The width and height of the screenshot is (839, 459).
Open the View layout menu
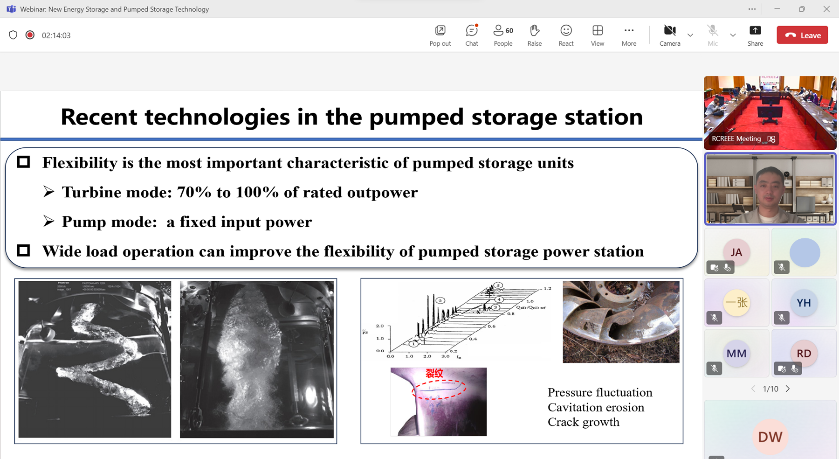(x=597, y=34)
